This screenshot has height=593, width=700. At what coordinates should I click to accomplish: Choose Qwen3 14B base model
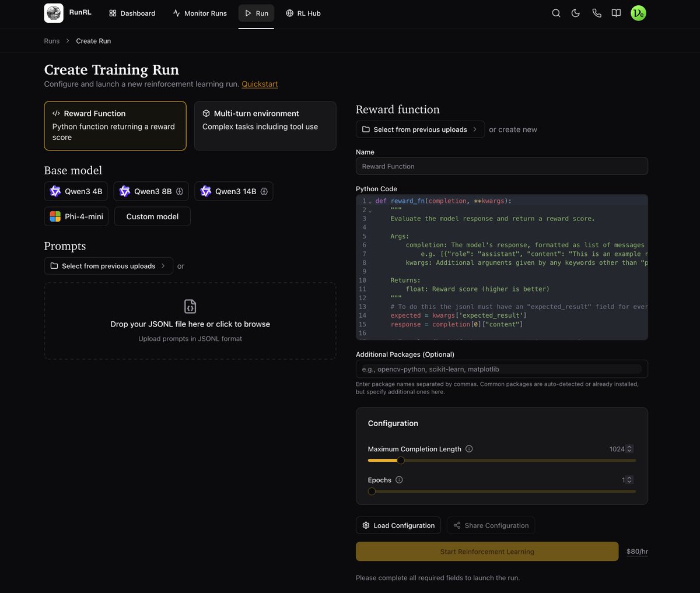click(x=234, y=191)
